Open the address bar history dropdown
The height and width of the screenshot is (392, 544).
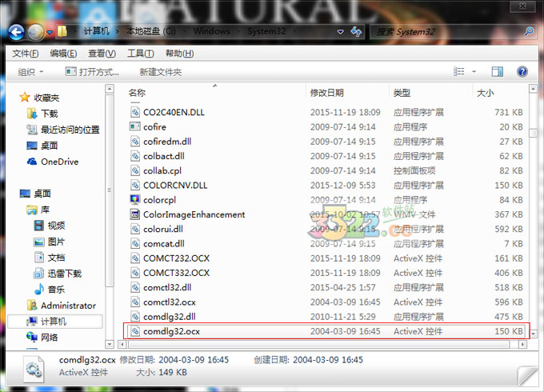341,32
